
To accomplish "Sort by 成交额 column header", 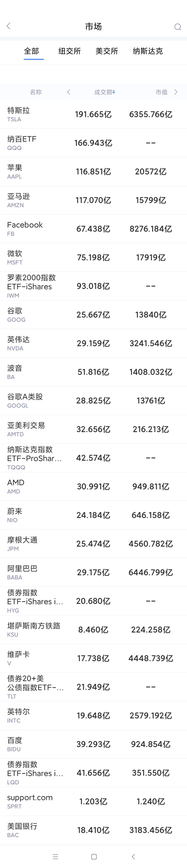I will (104, 92).
